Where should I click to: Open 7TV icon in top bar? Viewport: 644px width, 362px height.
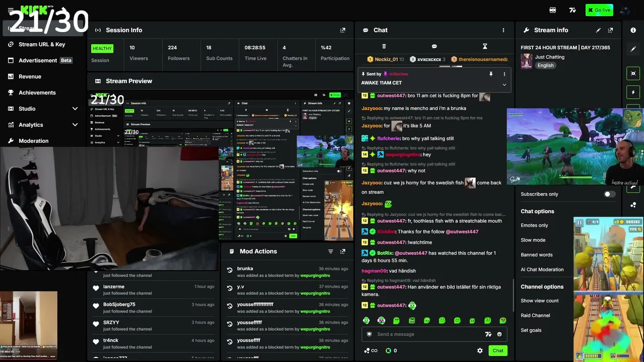573,10
